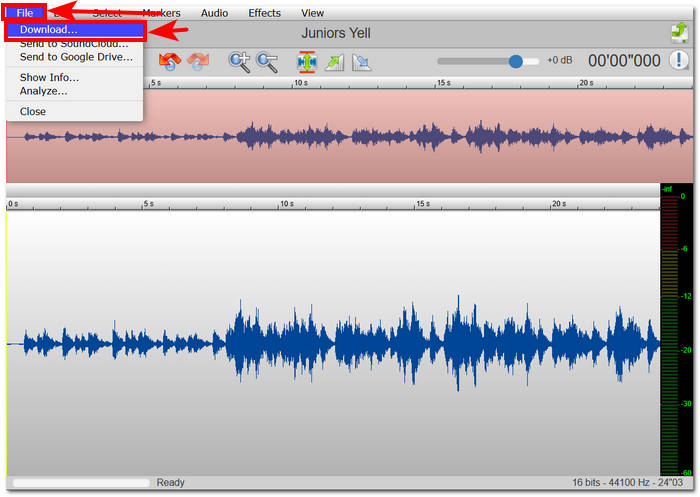700x497 pixels.
Task: Click the green export arrow icon
Action: (x=679, y=33)
